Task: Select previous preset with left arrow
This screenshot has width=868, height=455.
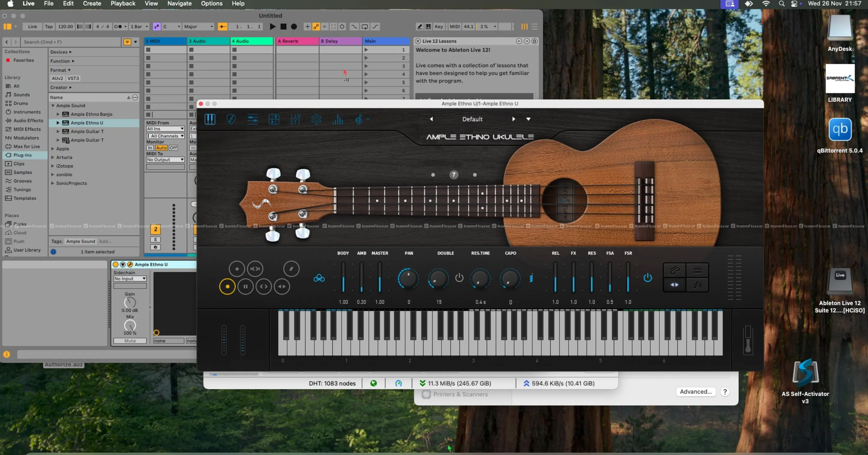Action: 431,119
